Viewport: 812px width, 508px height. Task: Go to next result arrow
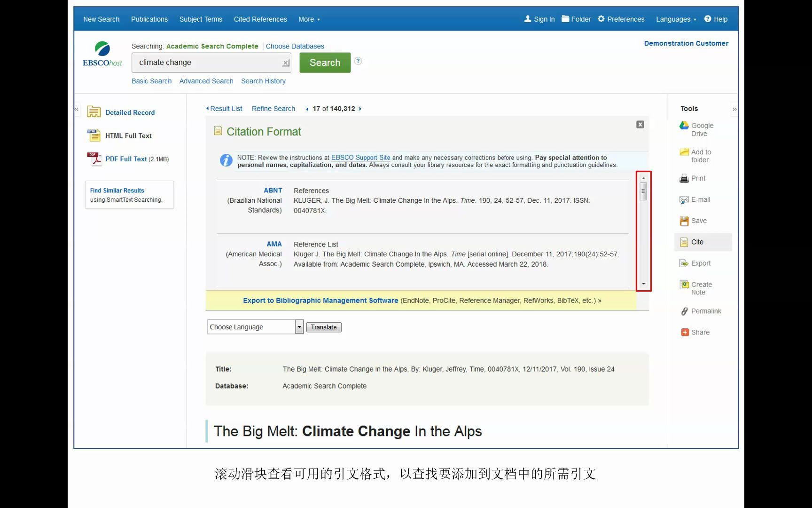tap(360, 109)
